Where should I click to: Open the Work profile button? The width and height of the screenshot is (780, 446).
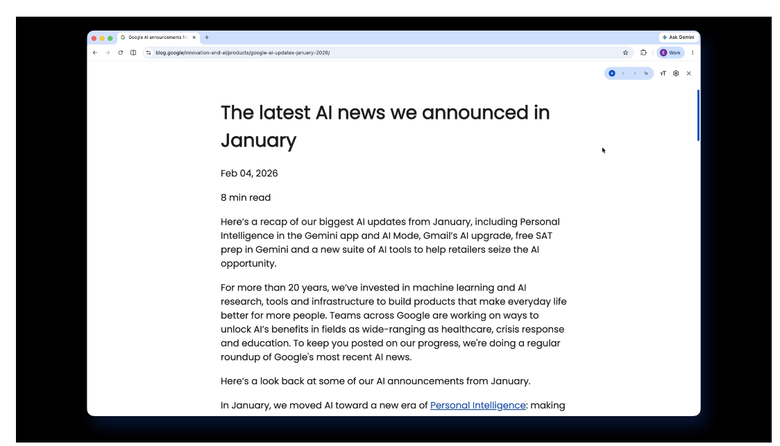point(671,53)
